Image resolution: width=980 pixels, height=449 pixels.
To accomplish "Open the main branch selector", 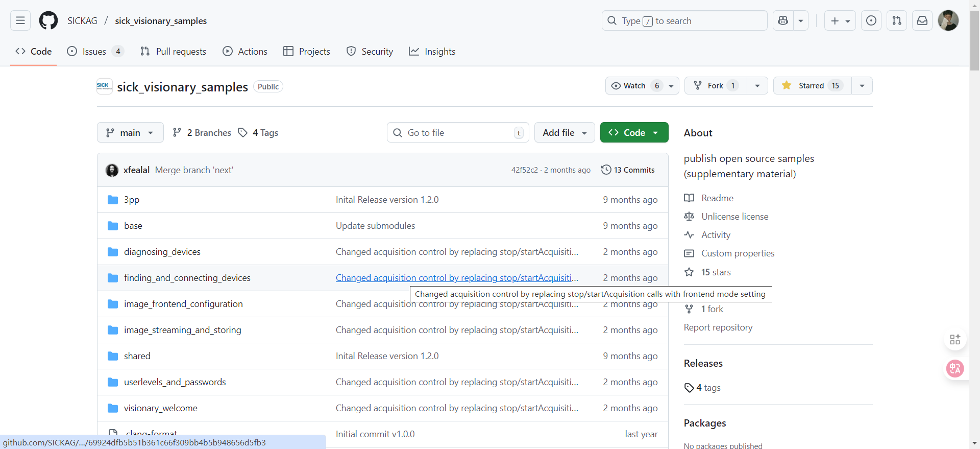I will (x=130, y=132).
